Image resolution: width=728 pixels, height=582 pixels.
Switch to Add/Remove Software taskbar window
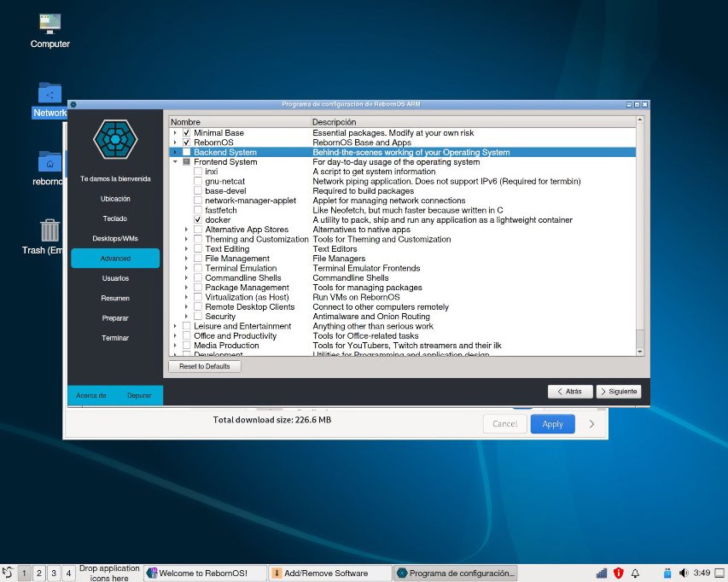330,573
